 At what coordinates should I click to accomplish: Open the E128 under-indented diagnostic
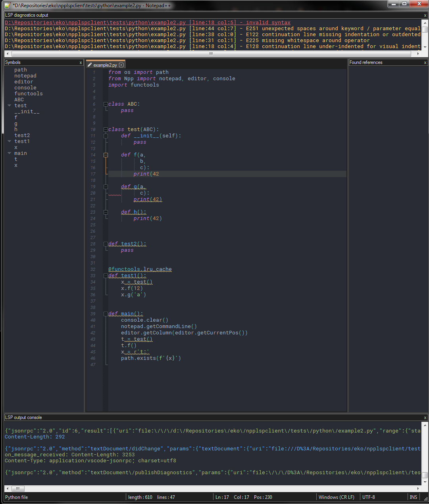click(213, 46)
